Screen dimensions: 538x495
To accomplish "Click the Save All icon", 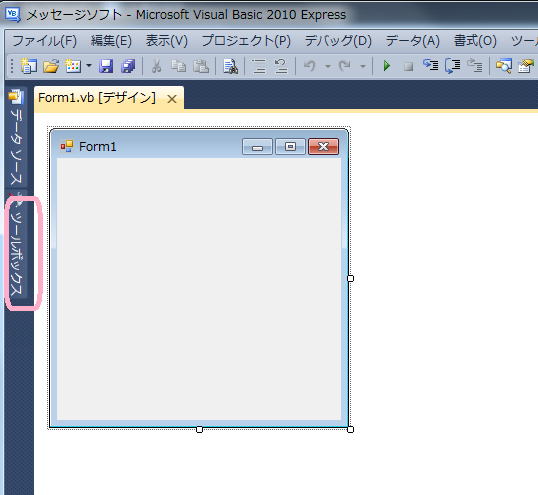I will pyautogui.click(x=129, y=66).
